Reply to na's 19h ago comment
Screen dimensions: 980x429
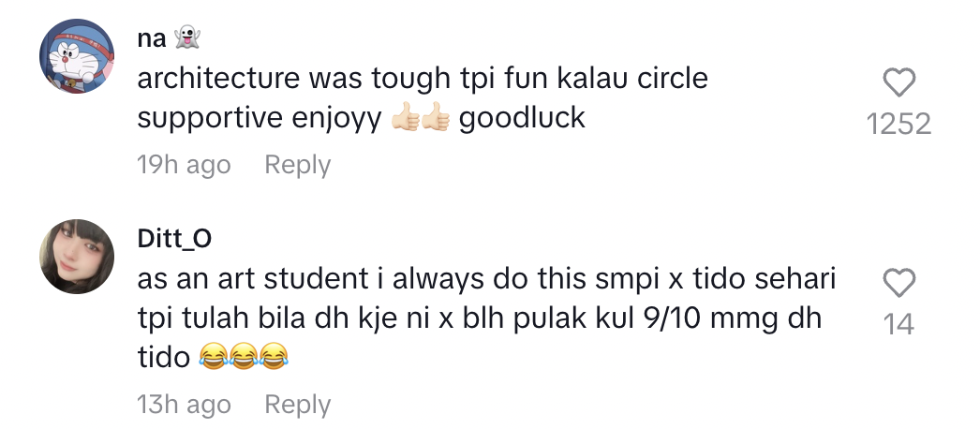click(298, 165)
